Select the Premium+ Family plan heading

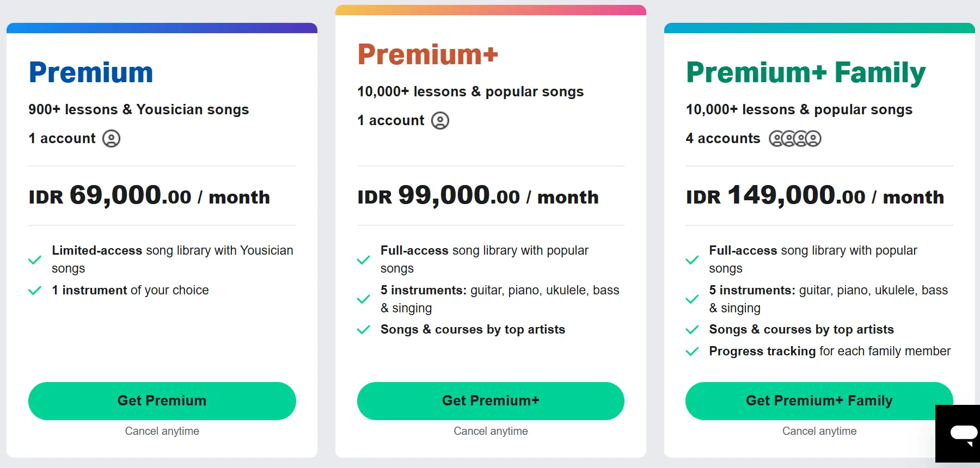806,72
